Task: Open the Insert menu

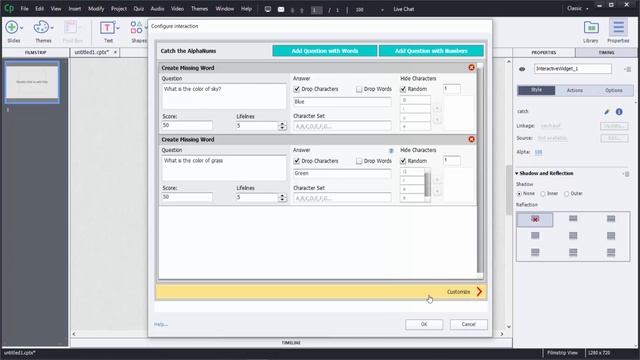Action: [x=74, y=9]
